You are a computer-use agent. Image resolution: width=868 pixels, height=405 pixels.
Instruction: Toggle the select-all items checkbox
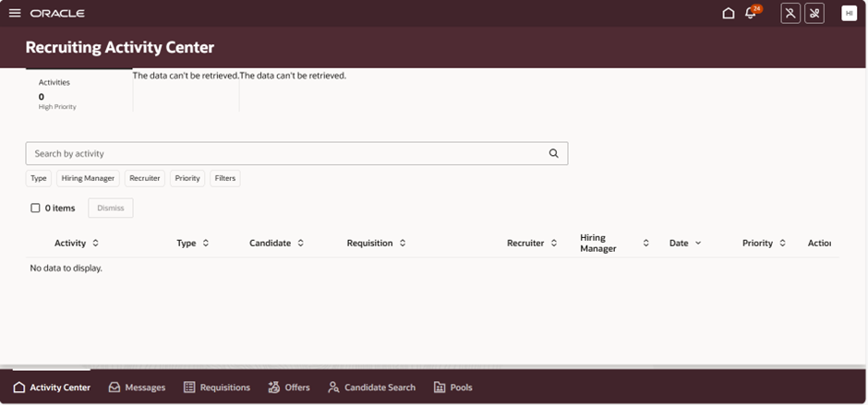[x=35, y=208]
